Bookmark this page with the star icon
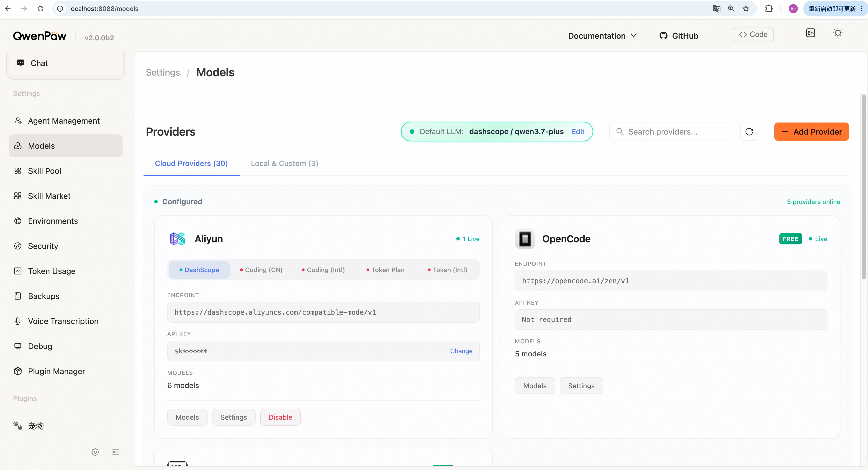The width and height of the screenshot is (868, 470). click(x=746, y=9)
